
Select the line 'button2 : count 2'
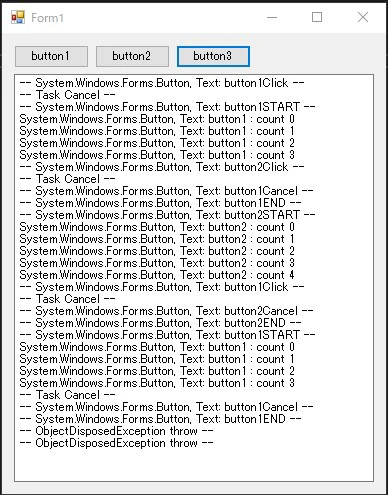[x=157, y=251]
